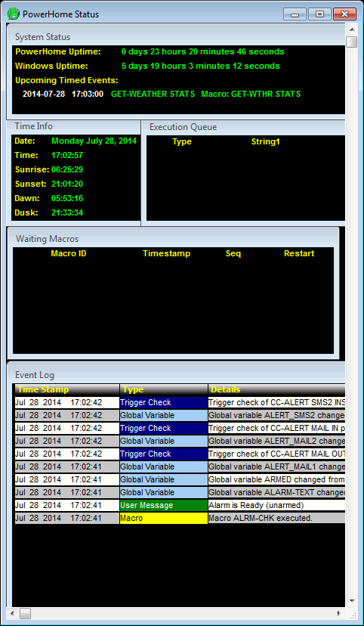Viewport: 364px width, 626px height.
Task: Select the User Message event type cell
Action: [x=164, y=506]
